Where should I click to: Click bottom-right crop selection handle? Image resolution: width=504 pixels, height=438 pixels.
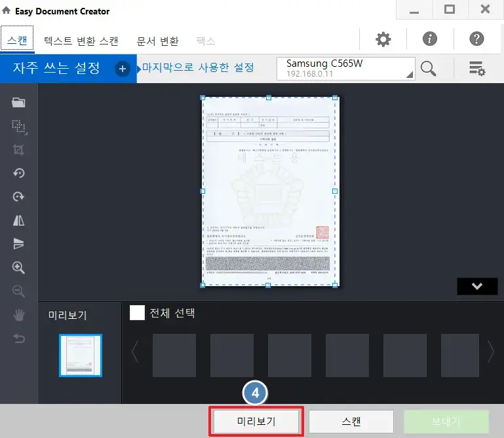(x=335, y=285)
